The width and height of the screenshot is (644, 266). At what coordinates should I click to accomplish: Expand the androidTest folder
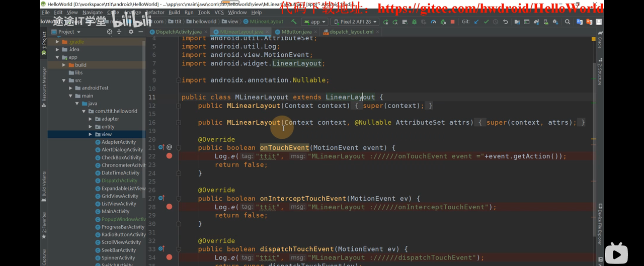70,88
